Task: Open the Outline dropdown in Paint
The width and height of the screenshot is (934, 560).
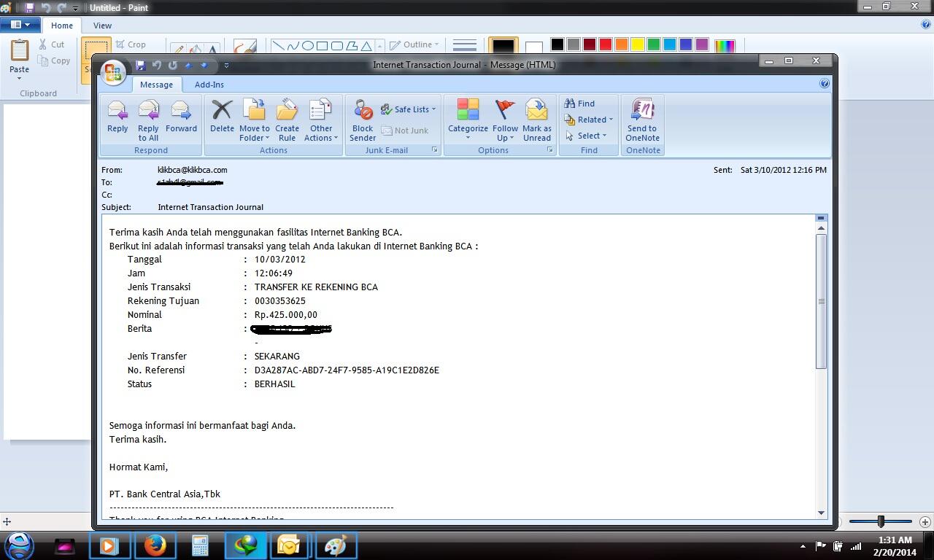Action: point(413,44)
